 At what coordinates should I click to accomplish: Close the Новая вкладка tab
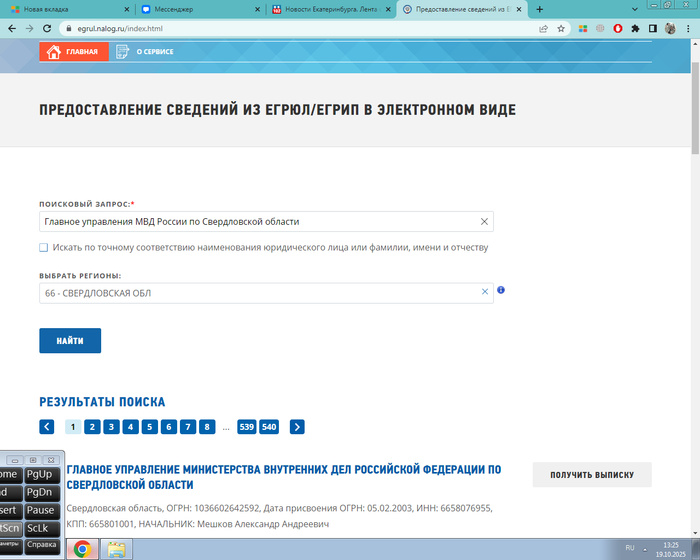127,9
